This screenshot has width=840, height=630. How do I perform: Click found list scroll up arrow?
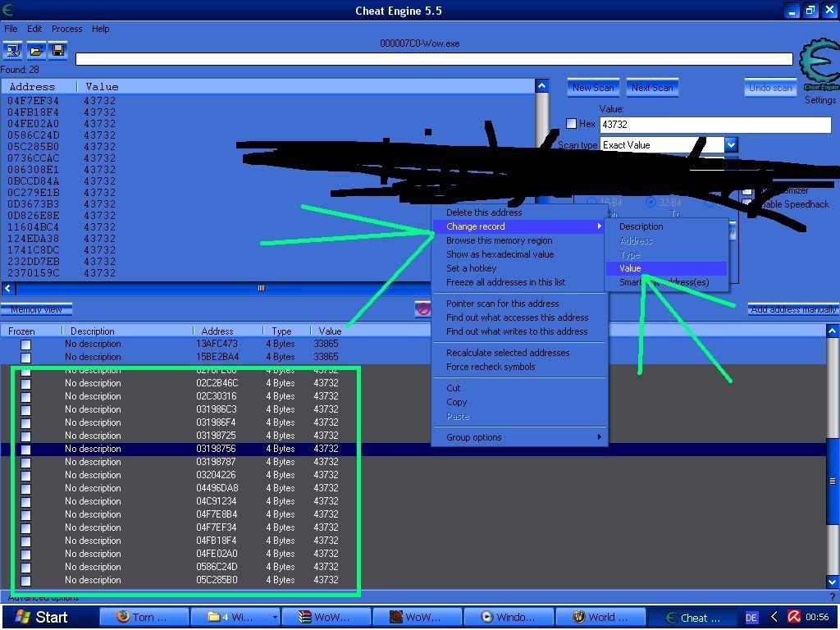(x=541, y=85)
